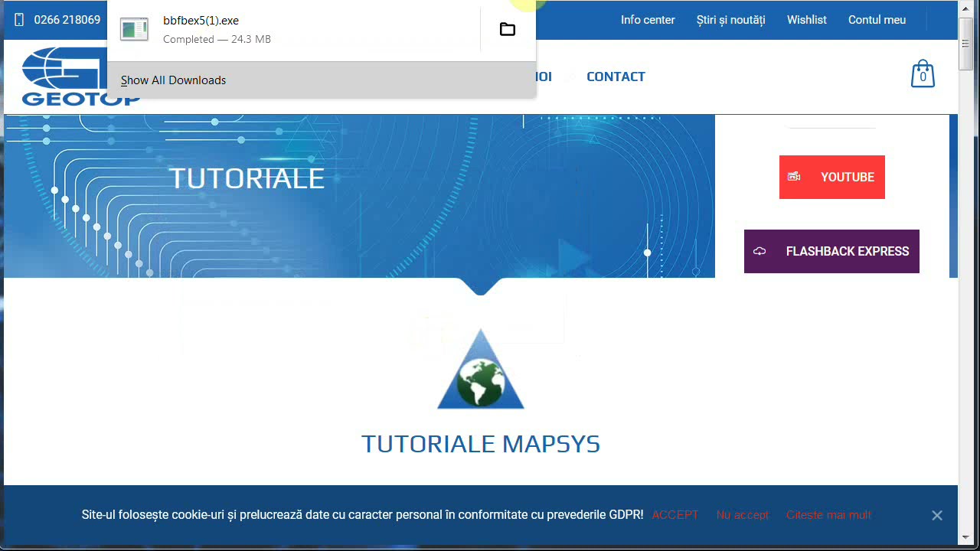The width and height of the screenshot is (980, 551).
Task: Click the phone number 0266 218069
Action: 67,20
